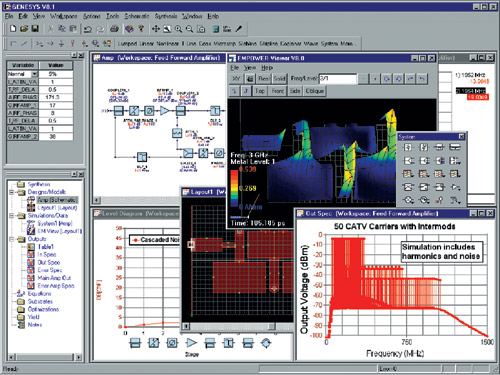Click the Save diskette toolbar icon
Screen dimensions: 500x375
click(35, 29)
